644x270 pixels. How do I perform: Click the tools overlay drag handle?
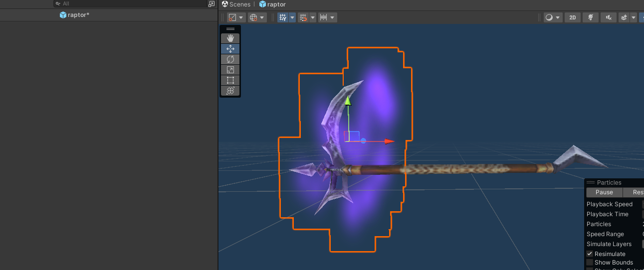tap(230, 29)
